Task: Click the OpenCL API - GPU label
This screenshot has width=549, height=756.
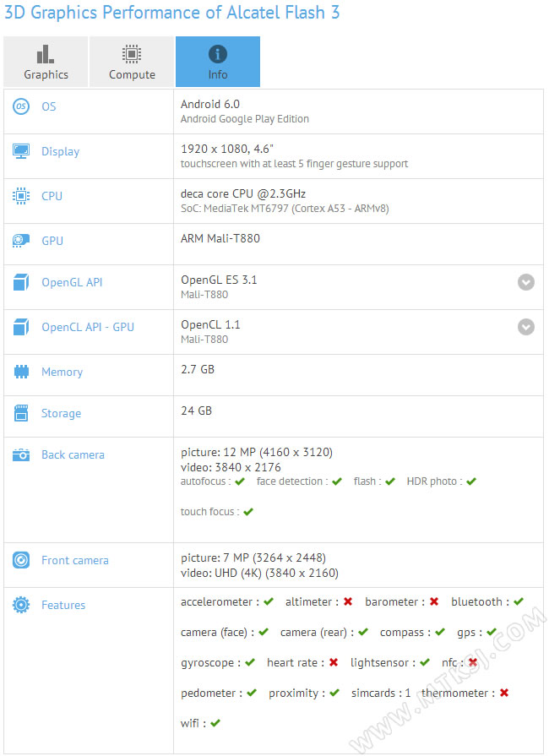Action: [x=88, y=328]
